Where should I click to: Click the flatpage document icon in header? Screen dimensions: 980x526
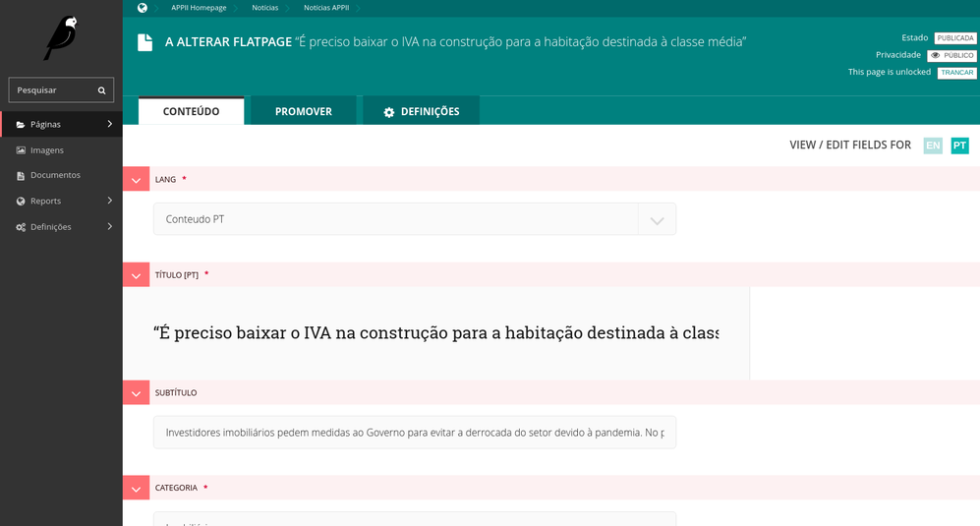pos(145,42)
